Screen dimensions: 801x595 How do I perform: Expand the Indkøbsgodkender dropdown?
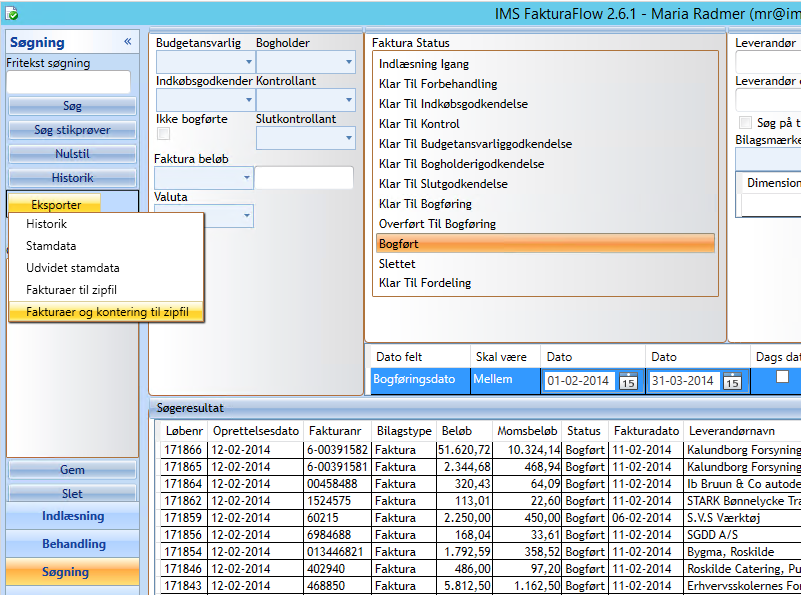[x=205, y=100]
